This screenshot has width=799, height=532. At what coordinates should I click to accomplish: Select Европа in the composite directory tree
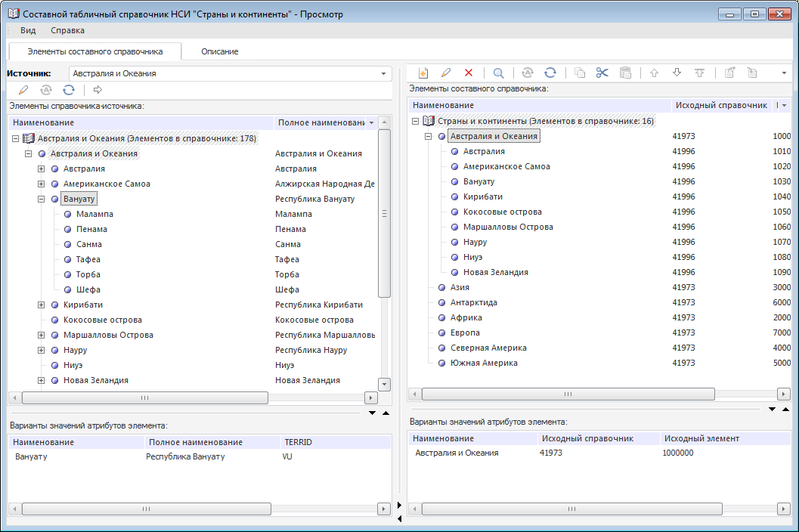pos(465,332)
